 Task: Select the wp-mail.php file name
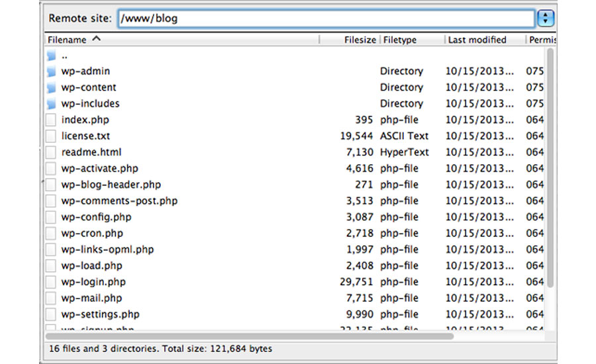point(91,298)
